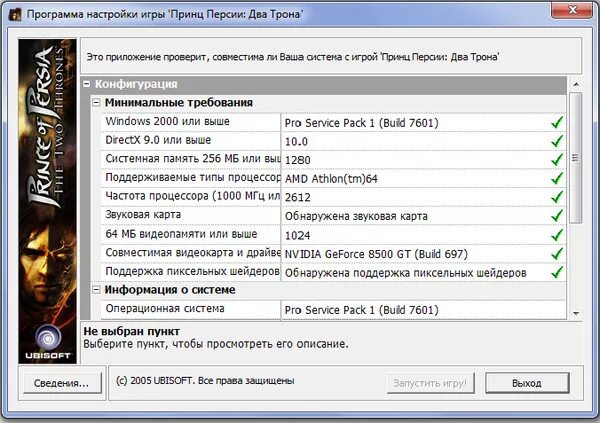The height and width of the screenshot is (423, 600).
Task: Click the app icon in the title bar
Action: pyautogui.click(x=15, y=15)
